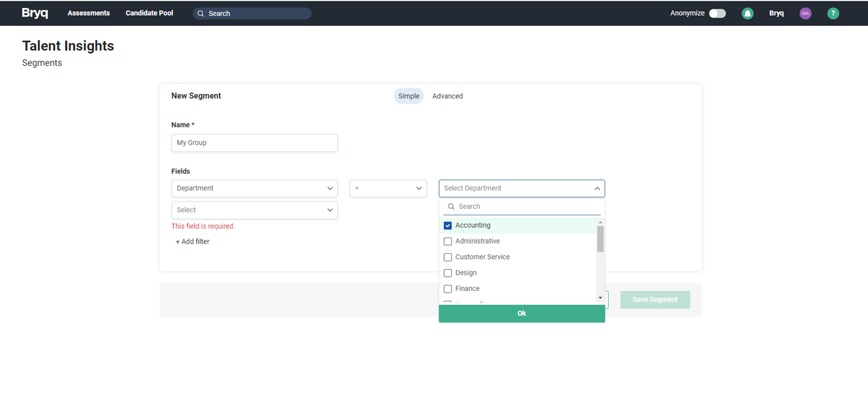Screen dimensions: 868x397
Task: Toggle the Anonymize switch
Action: [x=717, y=13]
